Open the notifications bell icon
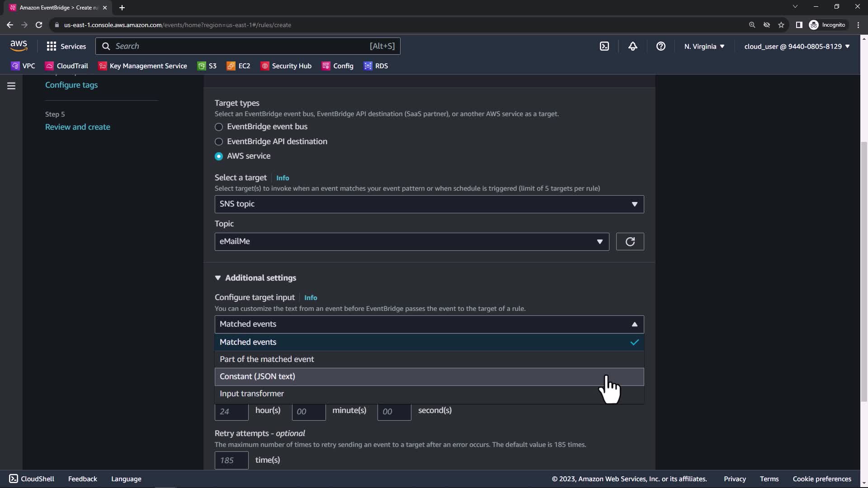The height and width of the screenshot is (488, 868). click(x=632, y=46)
